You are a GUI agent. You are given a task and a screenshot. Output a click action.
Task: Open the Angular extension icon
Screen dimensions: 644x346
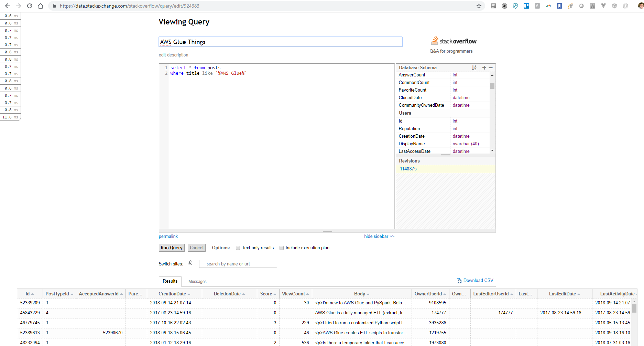click(614, 6)
